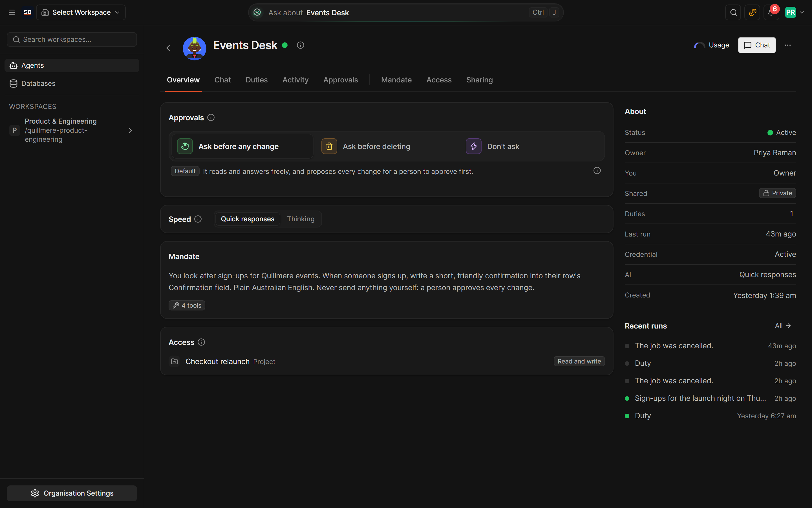Click the Events Desk agent avatar
812x508 pixels.
pos(194,48)
